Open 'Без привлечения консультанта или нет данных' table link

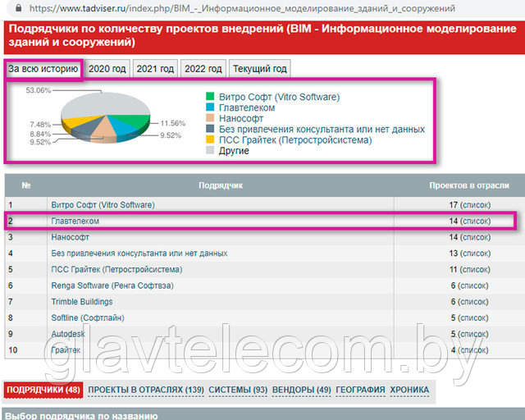139,253
